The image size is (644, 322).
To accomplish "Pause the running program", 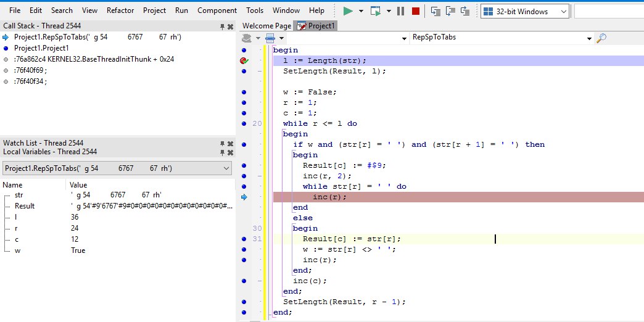I will pyautogui.click(x=400, y=11).
